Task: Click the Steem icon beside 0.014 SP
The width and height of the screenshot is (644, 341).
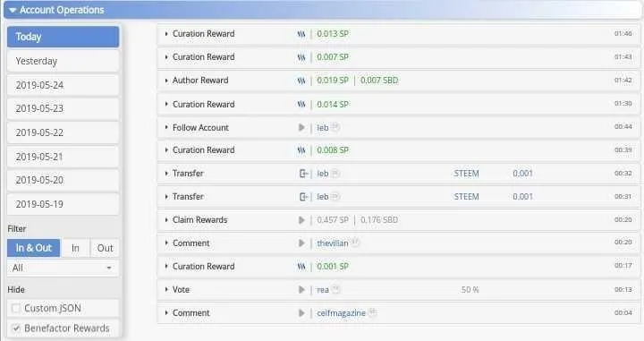Action: [301, 105]
